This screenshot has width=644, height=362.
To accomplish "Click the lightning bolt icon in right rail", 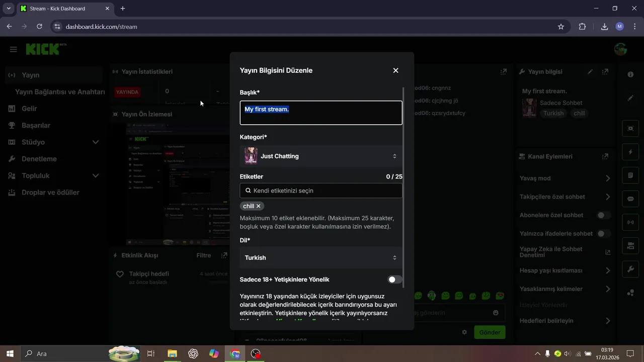I will tap(630, 152).
